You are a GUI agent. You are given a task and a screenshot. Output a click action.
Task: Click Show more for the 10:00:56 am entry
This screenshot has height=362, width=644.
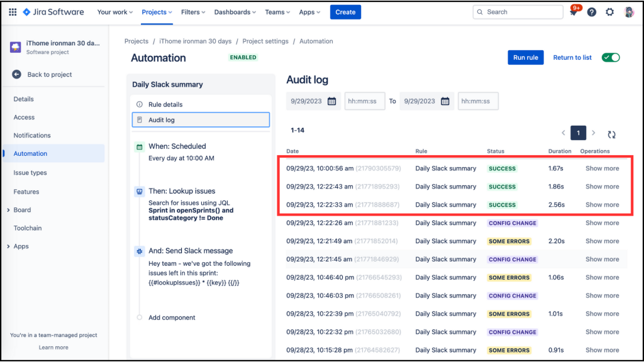pyautogui.click(x=602, y=168)
